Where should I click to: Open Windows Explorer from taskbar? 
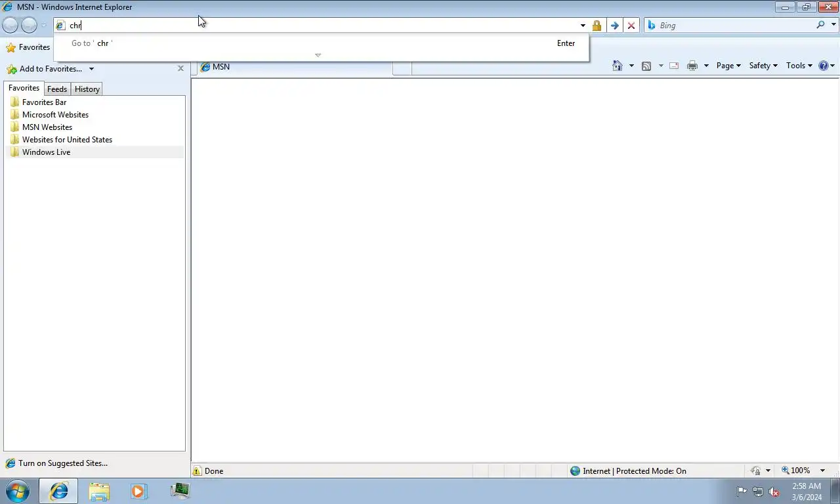point(99,491)
